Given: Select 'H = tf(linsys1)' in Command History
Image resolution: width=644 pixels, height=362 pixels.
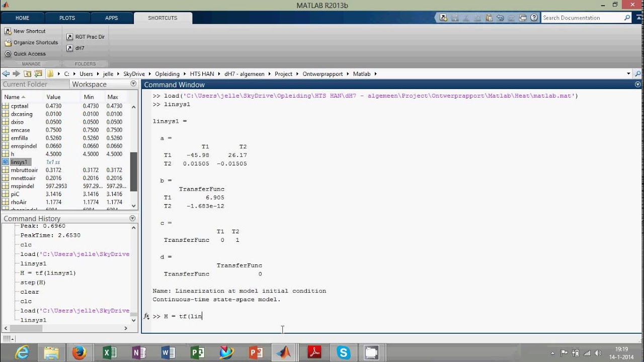Looking at the screenshot, I should [x=48, y=273].
